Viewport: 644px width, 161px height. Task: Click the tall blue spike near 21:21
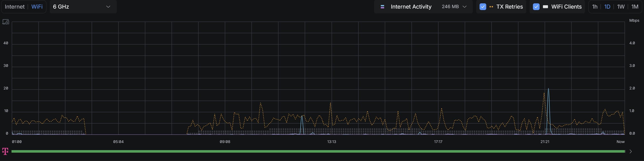pos(548,111)
